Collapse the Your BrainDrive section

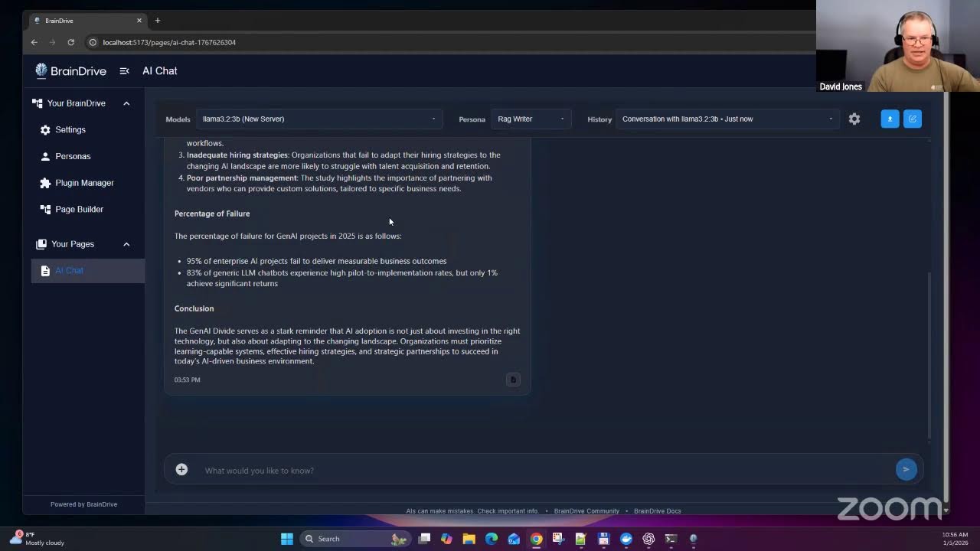(126, 103)
